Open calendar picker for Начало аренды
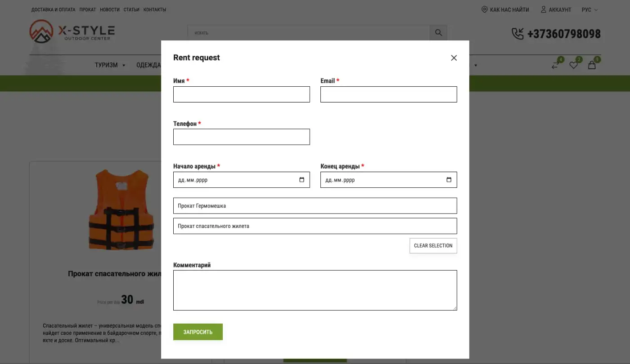Viewport: 630px width, 364px height. pyautogui.click(x=301, y=180)
